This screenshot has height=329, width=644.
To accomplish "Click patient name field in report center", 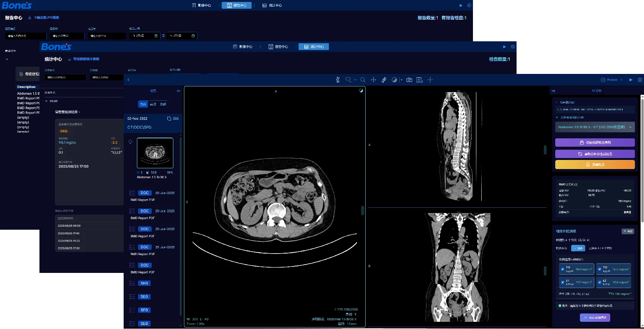I will (26, 36).
